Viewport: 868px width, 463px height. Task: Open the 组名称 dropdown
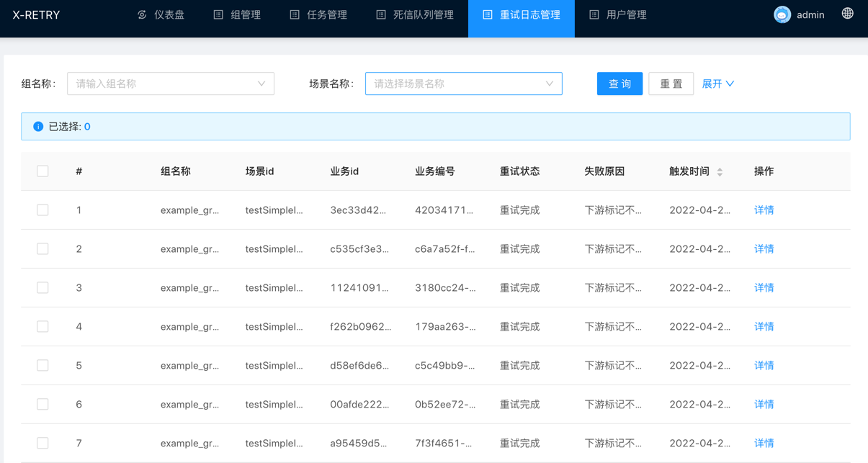[171, 84]
